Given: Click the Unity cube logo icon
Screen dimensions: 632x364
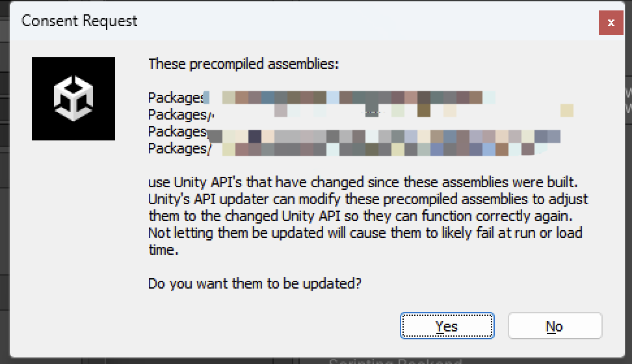Looking at the screenshot, I should click(73, 99).
